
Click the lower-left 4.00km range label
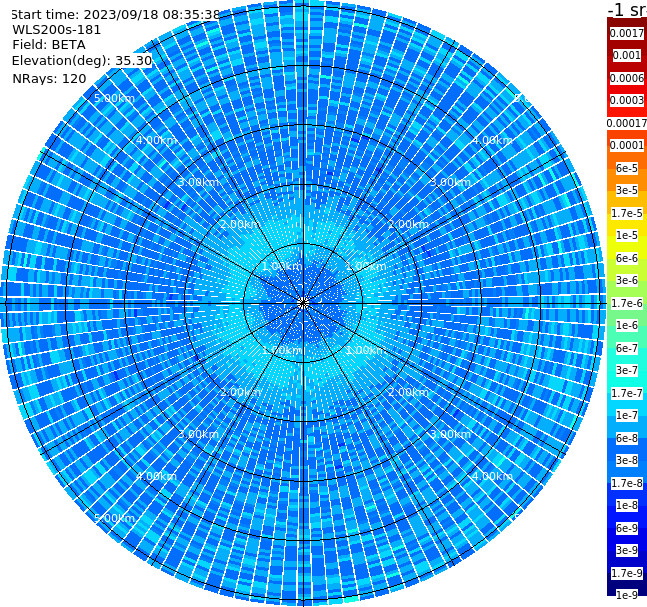pyautogui.click(x=156, y=476)
